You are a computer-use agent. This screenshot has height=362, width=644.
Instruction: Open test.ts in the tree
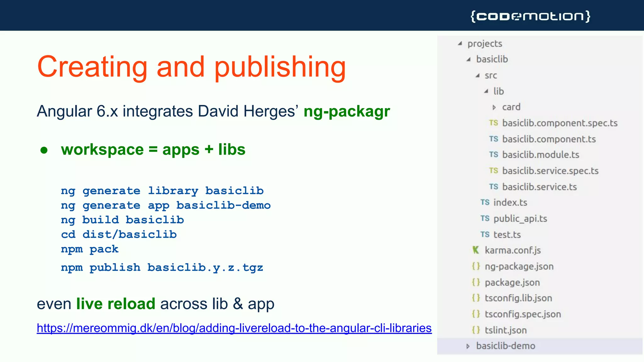(507, 234)
